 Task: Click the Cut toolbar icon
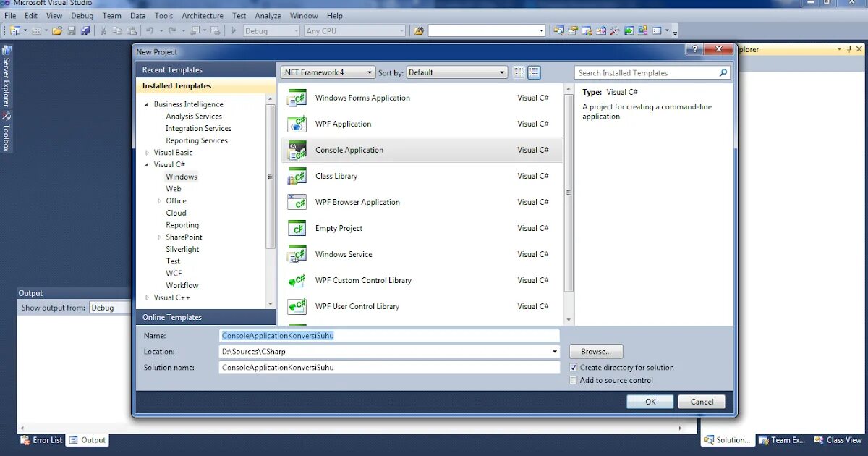pos(103,30)
